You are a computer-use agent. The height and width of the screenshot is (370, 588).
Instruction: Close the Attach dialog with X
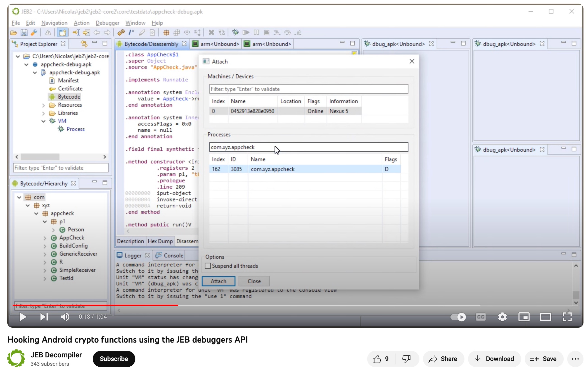coord(412,61)
